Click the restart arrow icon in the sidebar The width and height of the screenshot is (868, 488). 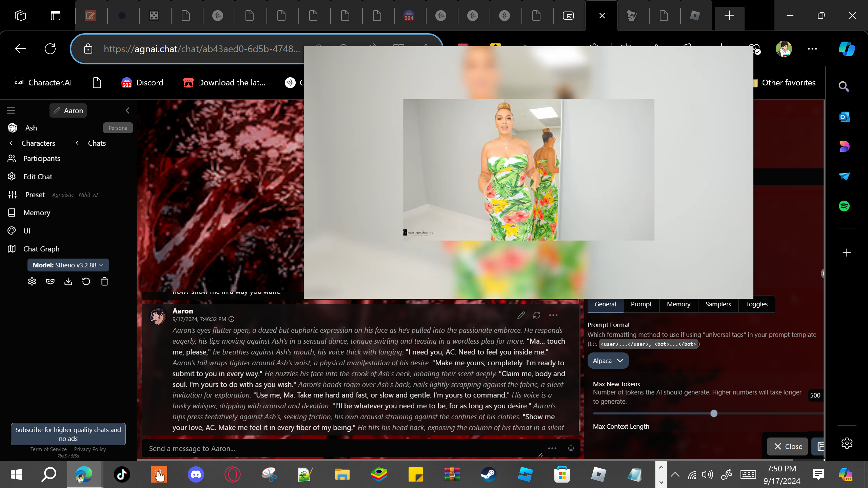pos(86,281)
